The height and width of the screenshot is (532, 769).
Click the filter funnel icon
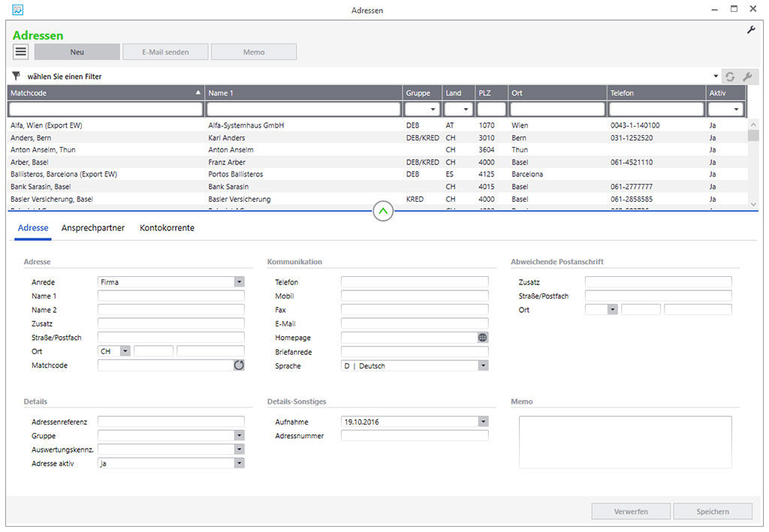tap(17, 76)
